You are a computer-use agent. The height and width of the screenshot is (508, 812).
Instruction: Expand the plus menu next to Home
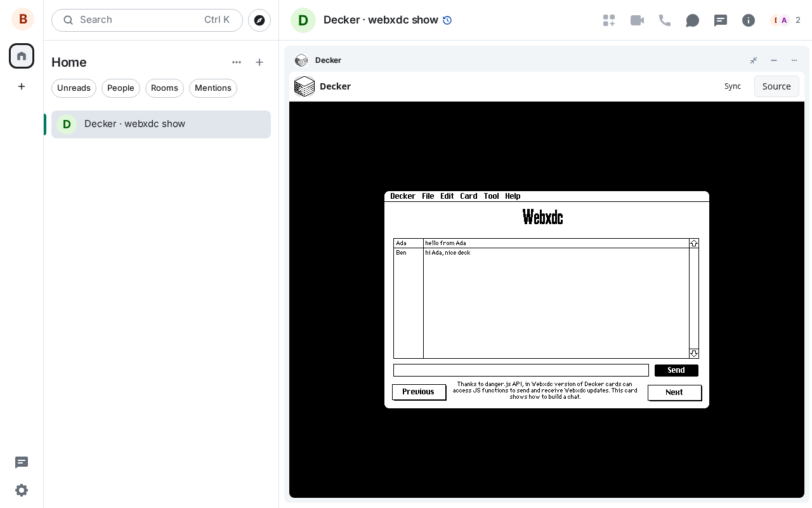[259, 62]
